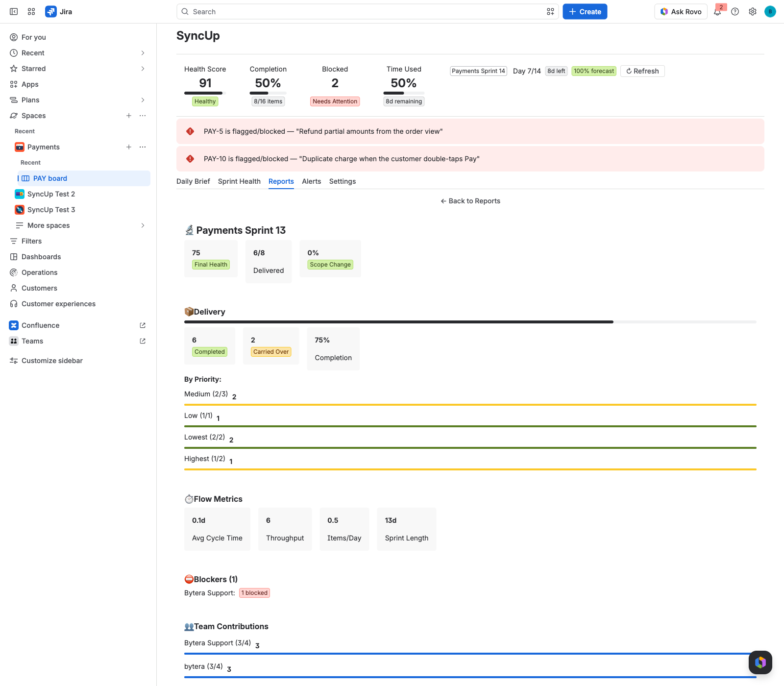This screenshot has height=686, width=784.
Task: Expand the Starred menu chevron
Action: point(143,69)
